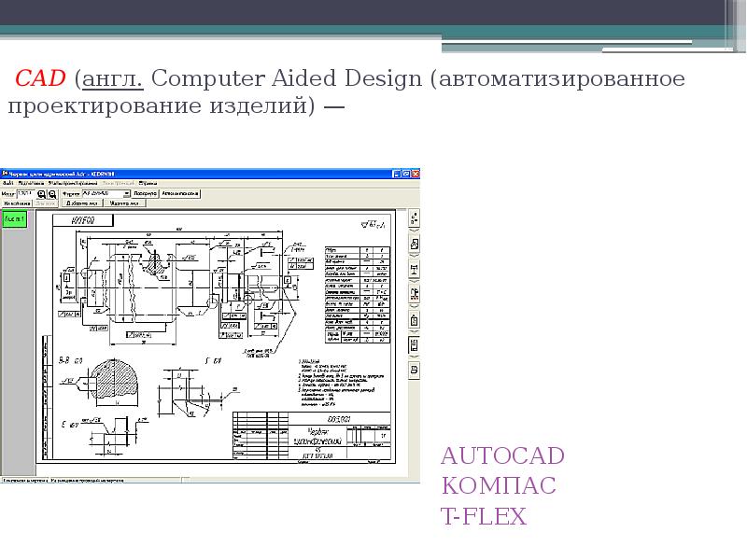The image size is (747, 560).
Task: Toggle Автокомпоновка mode
Action: 180,194
